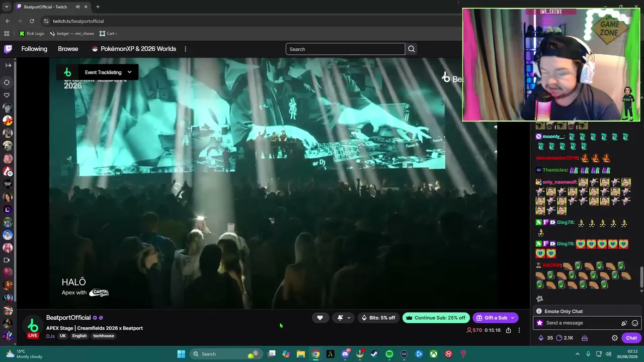The width and height of the screenshot is (644, 362).
Task: Open the stream share icon
Action: click(x=509, y=330)
